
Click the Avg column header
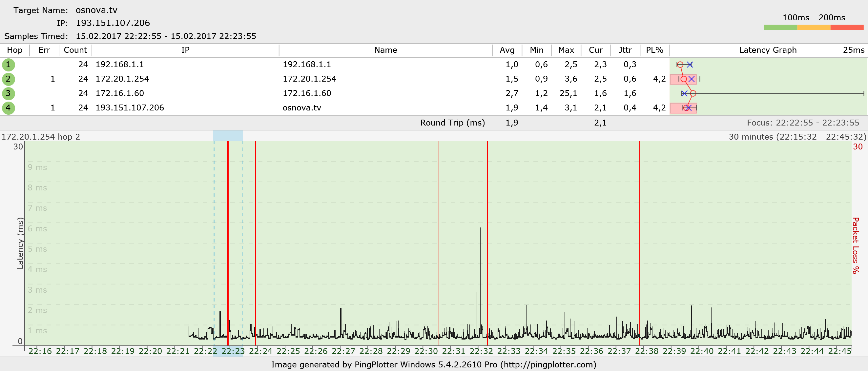click(x=507, y=50)
